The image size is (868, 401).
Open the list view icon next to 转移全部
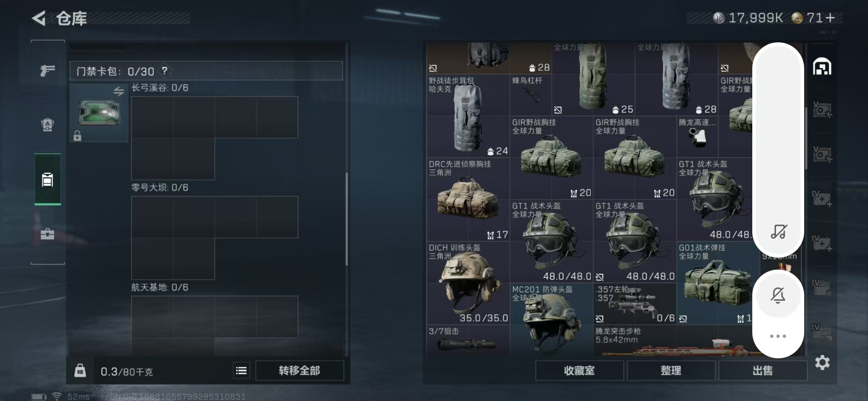(x=241, y=371)
